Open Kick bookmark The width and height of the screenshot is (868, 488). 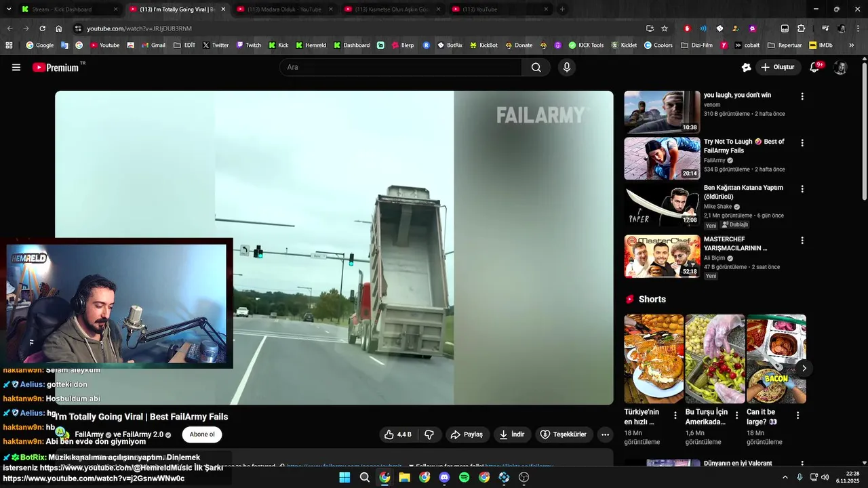[279, 45]
